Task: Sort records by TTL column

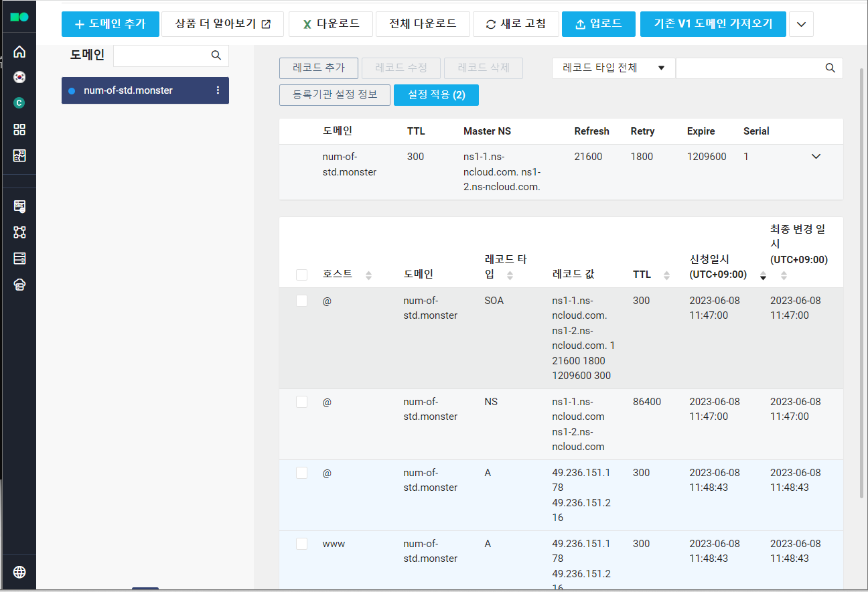Action: pos(666,275)
